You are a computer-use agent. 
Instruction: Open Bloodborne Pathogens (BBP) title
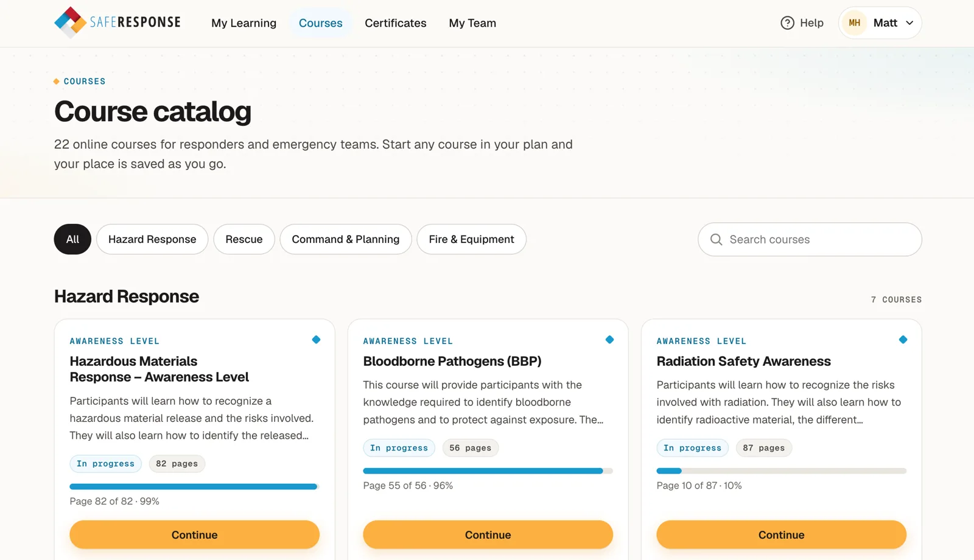tap(452, 361)
